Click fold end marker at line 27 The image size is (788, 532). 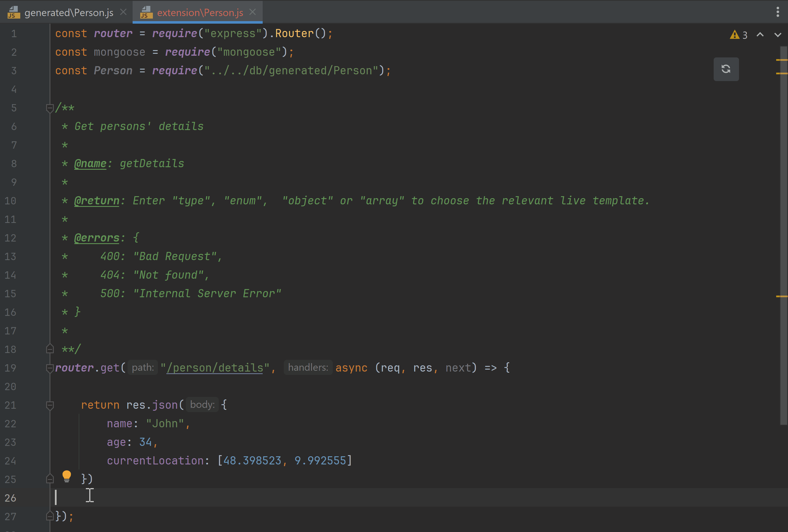[x=50, y=516]
